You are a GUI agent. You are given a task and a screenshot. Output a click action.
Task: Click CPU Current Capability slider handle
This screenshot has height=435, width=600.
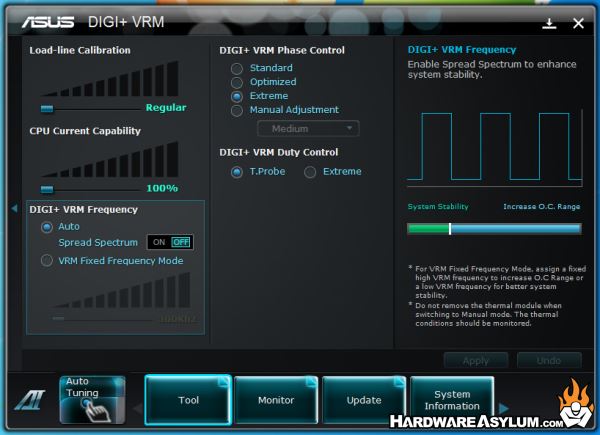point(47,189)
